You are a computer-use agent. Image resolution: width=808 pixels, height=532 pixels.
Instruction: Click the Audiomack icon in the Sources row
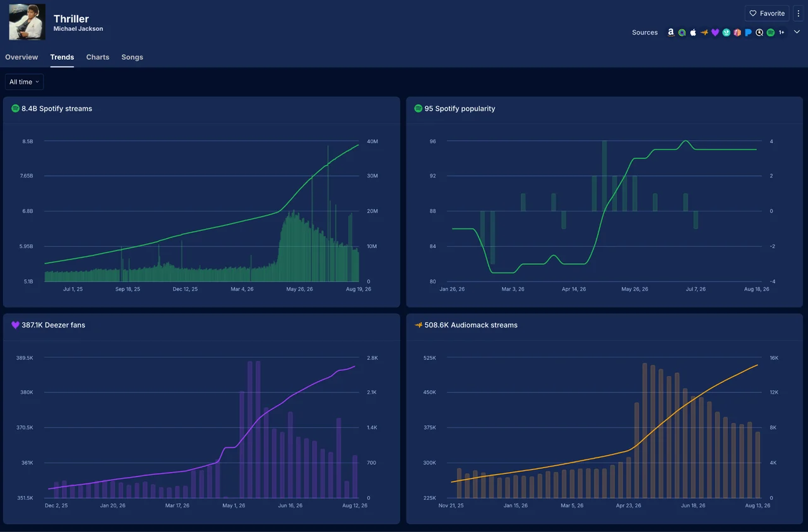tap(704, 32)
